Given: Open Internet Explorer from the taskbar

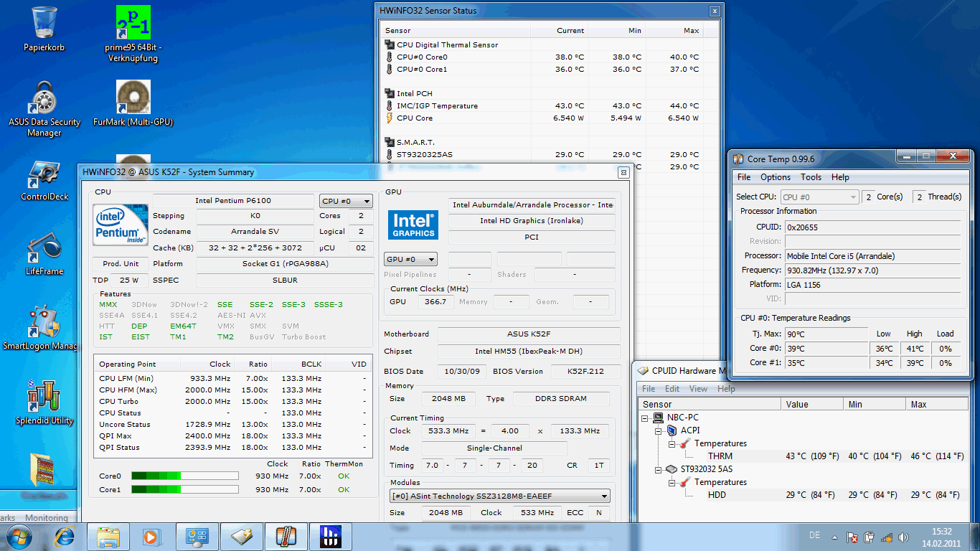Looking at the screenshot, I should pyautogui.click(x=65, y=536).
